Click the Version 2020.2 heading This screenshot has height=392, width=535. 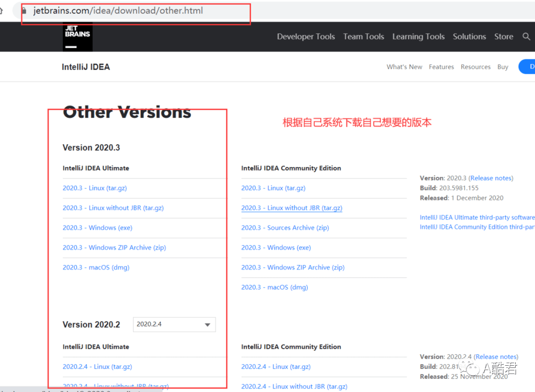[91, 325]
